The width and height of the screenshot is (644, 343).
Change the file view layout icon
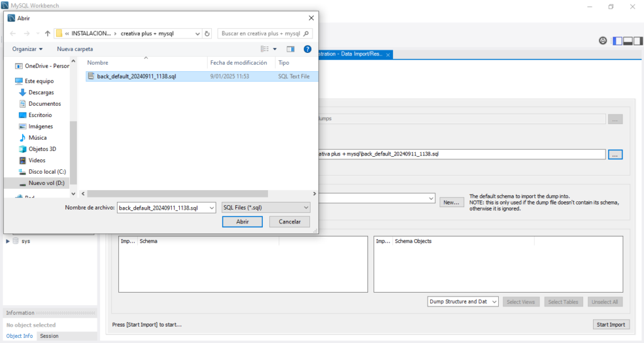(x=265, y=49)
